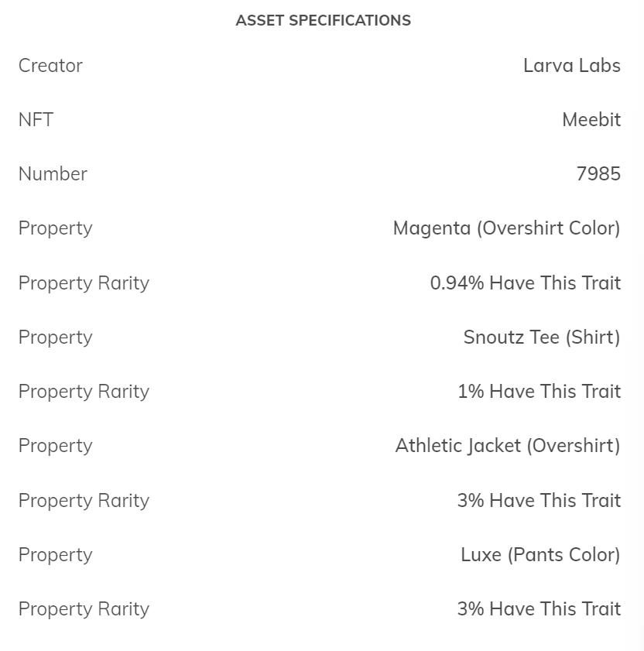Click Property Rarity label for 1% trait
Screen dimensions: 644x651
point(84,392)
